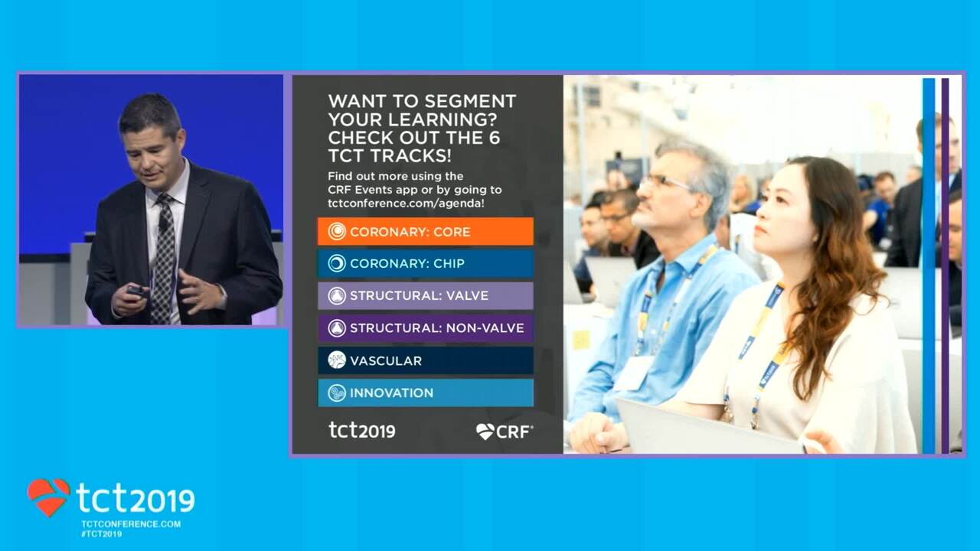The height and width of the screenshot is (551, 980).
Task: Pick the Structural: Non-Valve track label
Action: point(436,328)
